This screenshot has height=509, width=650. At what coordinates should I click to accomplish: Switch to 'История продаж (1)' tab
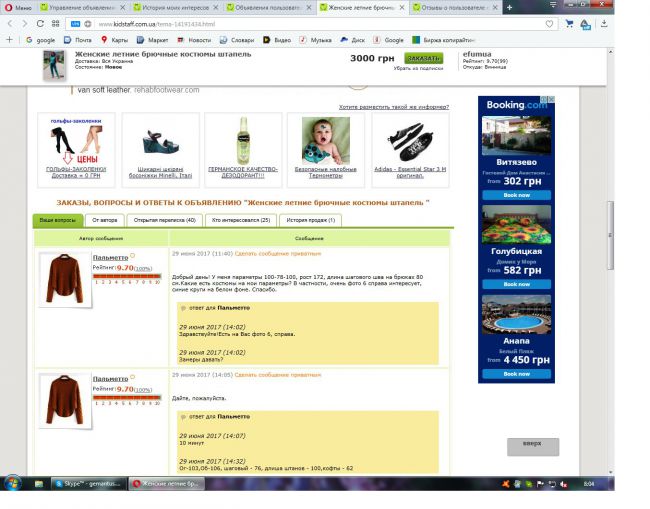[311, 219]
